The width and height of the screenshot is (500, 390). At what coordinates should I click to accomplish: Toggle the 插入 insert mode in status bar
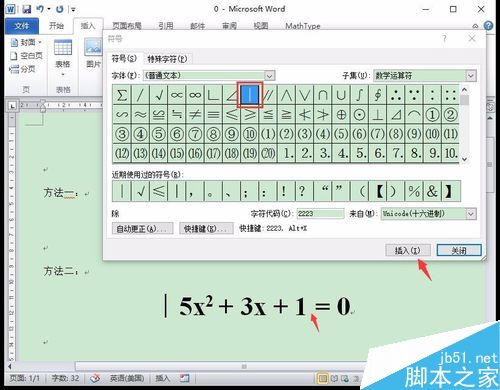162,378
